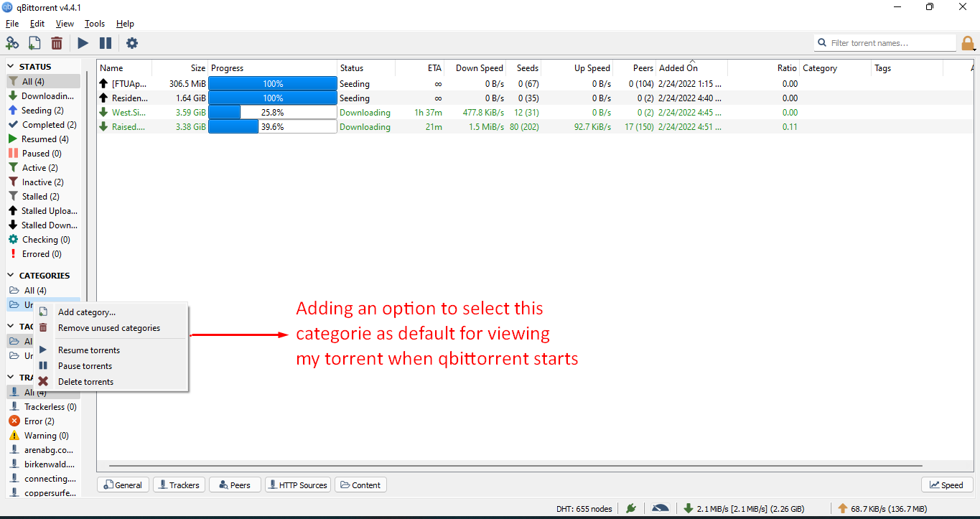Choose Resume torrents in context menu
Image resolution: width=980 pixels, height=519 pixels.
point(111,350)
